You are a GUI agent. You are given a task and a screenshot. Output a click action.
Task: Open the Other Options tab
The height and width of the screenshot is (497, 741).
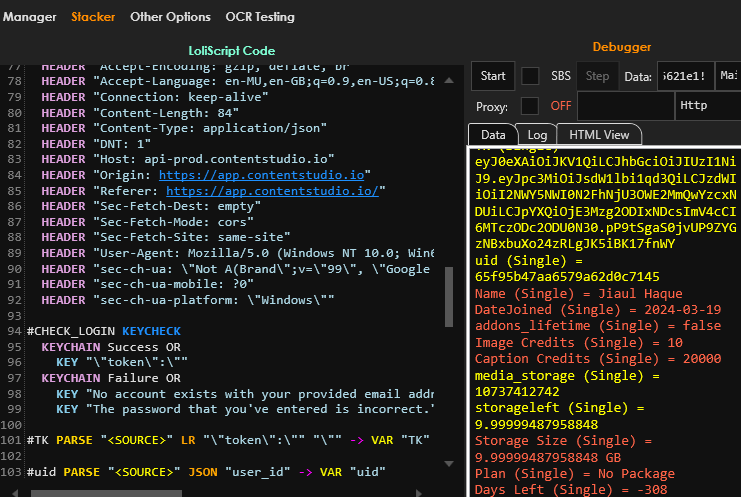[170, 17]
